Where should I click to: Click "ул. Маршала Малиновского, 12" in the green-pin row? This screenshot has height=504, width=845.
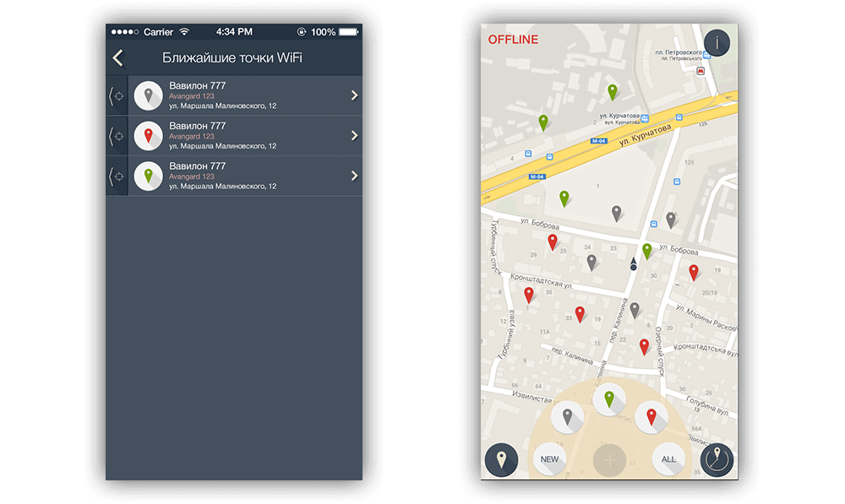222,187
